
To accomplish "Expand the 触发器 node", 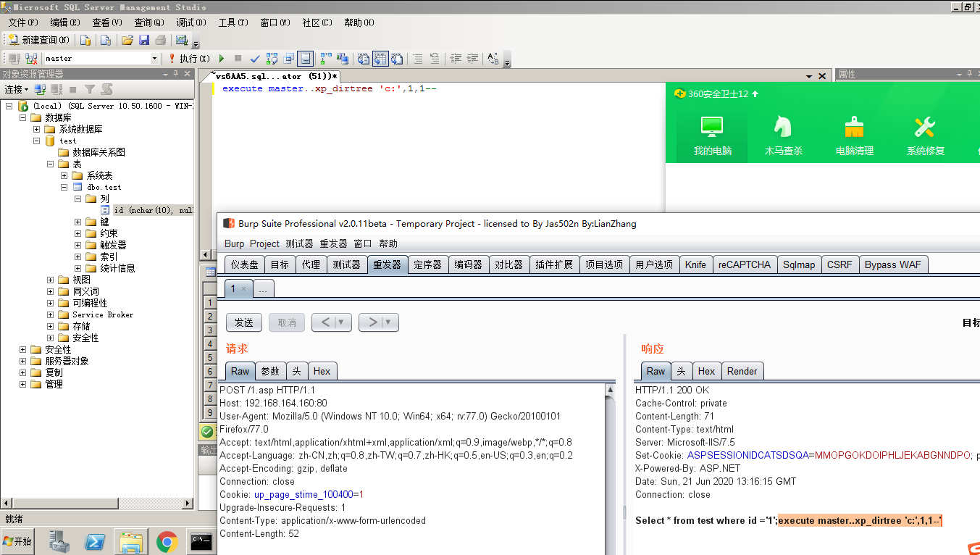I will (78, 245).
